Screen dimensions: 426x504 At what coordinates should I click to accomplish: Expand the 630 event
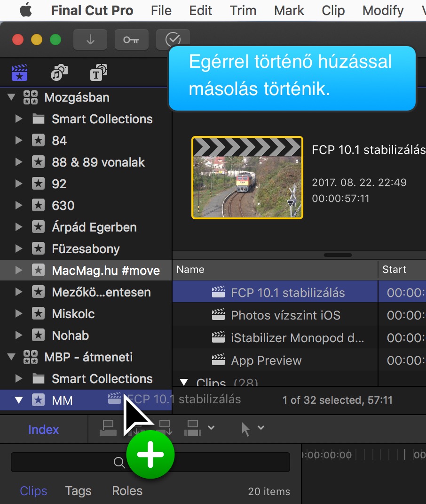click(19, 205)
